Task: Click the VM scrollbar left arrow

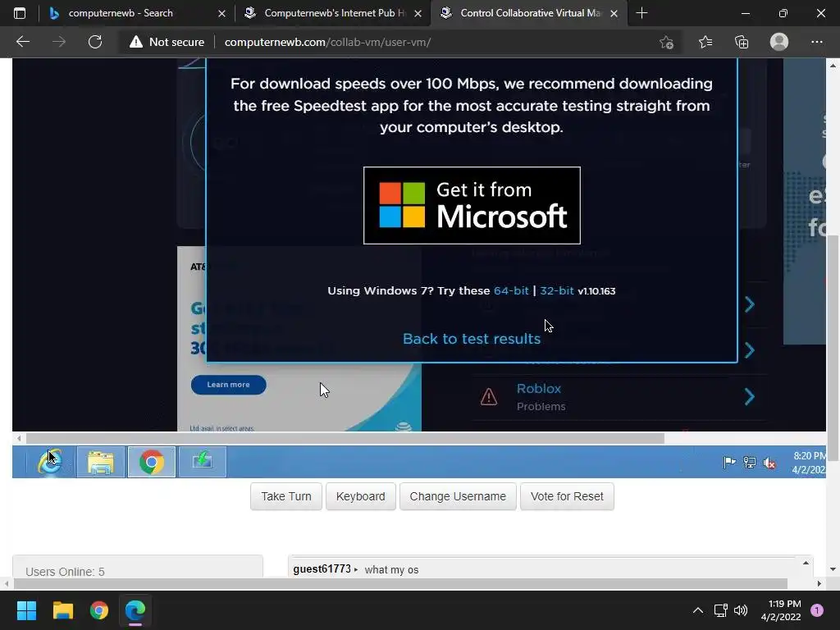Action: coord(19,438)
